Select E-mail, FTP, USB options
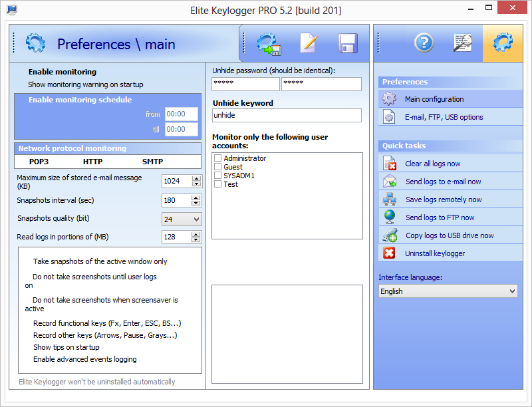532x407 pixels. click(444, 117)
